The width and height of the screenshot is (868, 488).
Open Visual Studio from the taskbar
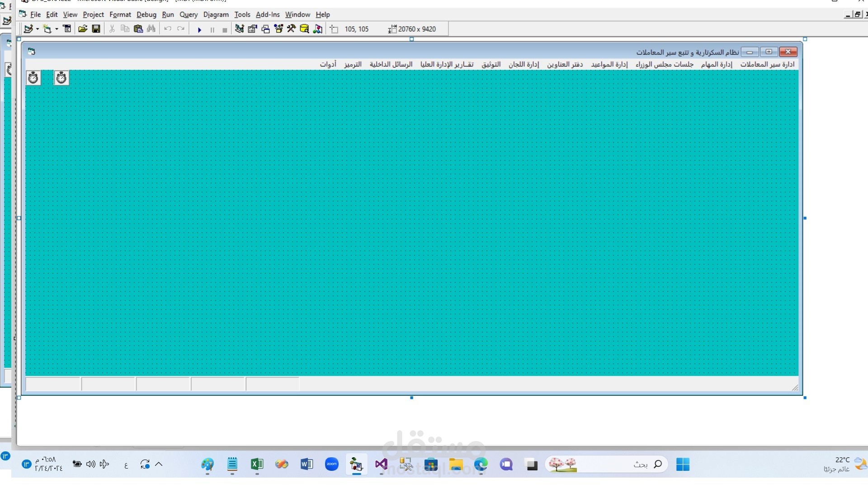(381, 464)
